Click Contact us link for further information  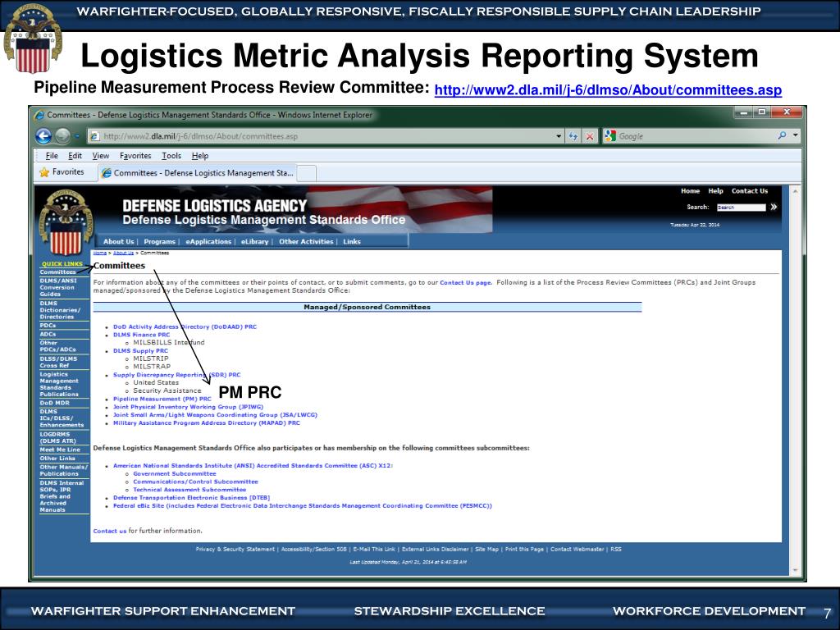pyautogui.click(x=110, y=532)
